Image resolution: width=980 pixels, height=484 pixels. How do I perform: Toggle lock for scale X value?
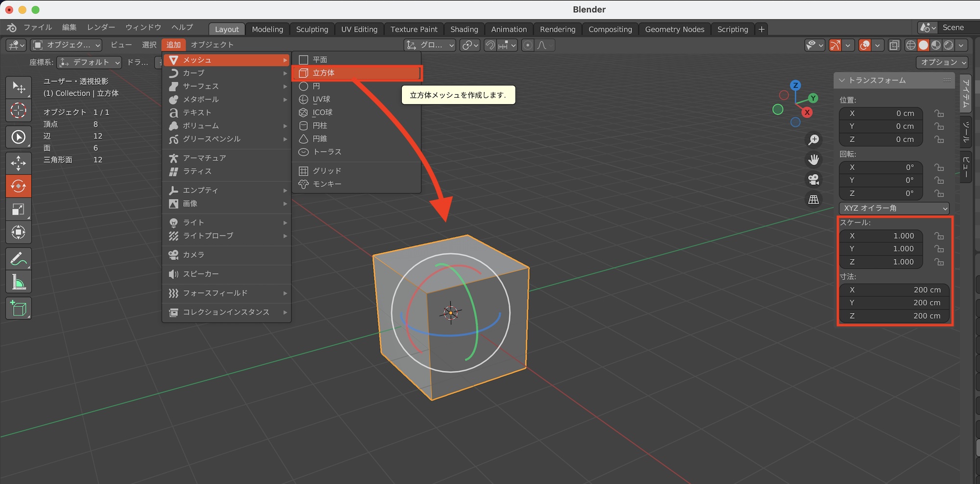tap(939, 236)
